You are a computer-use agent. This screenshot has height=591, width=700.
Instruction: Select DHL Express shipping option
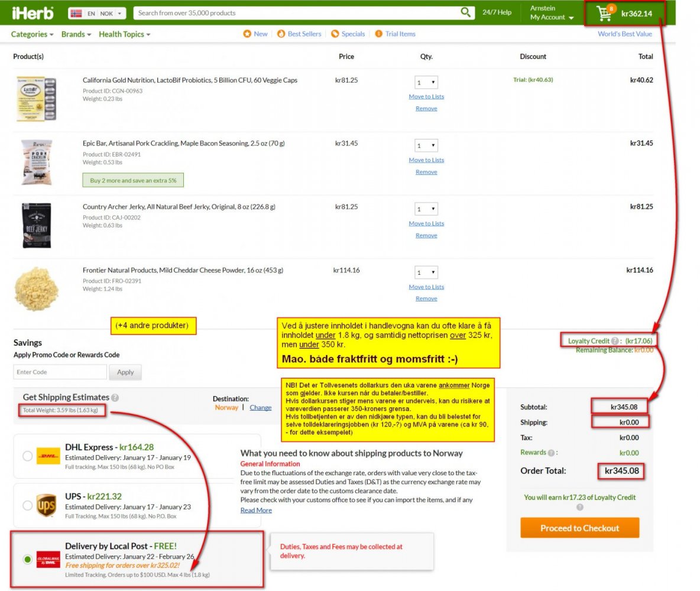tap(27, 456)
